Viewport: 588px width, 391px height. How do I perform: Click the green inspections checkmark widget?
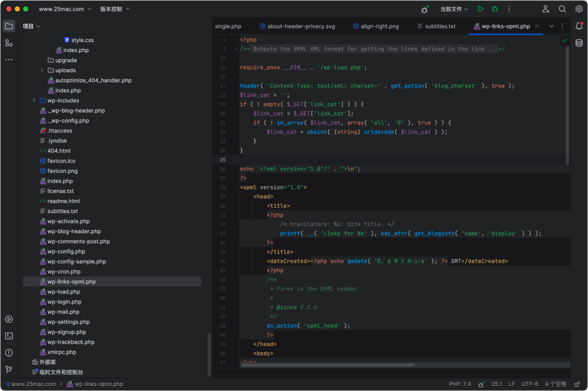pos(565,41)
